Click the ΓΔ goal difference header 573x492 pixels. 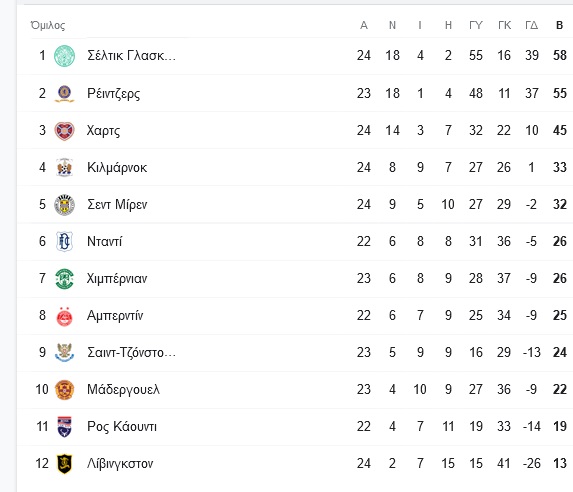pos(531,25)
